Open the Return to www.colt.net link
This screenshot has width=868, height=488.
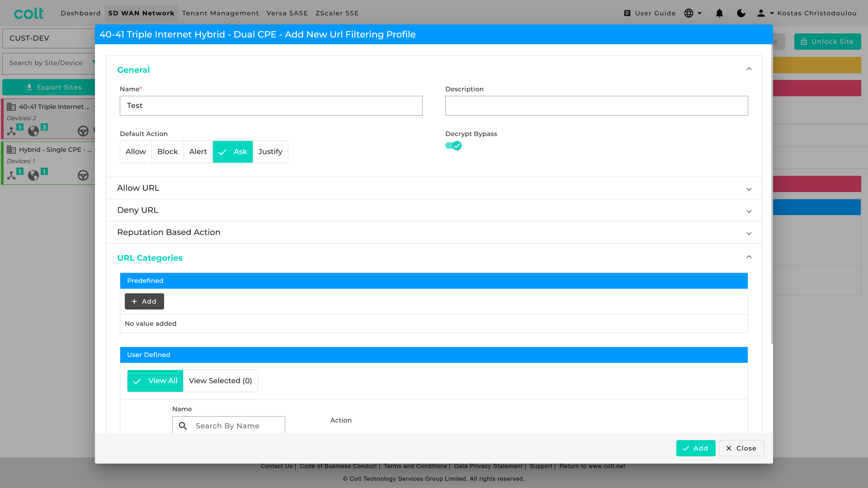coord(592,466)
